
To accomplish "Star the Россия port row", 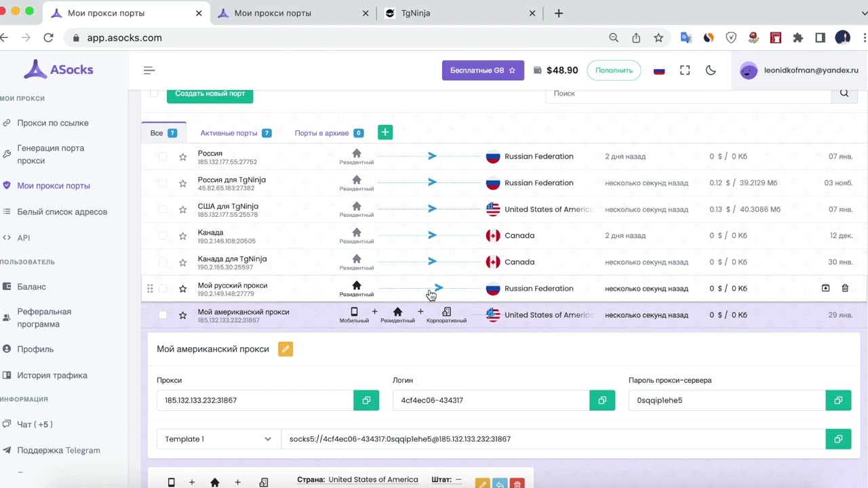I will tap(182, 157).
